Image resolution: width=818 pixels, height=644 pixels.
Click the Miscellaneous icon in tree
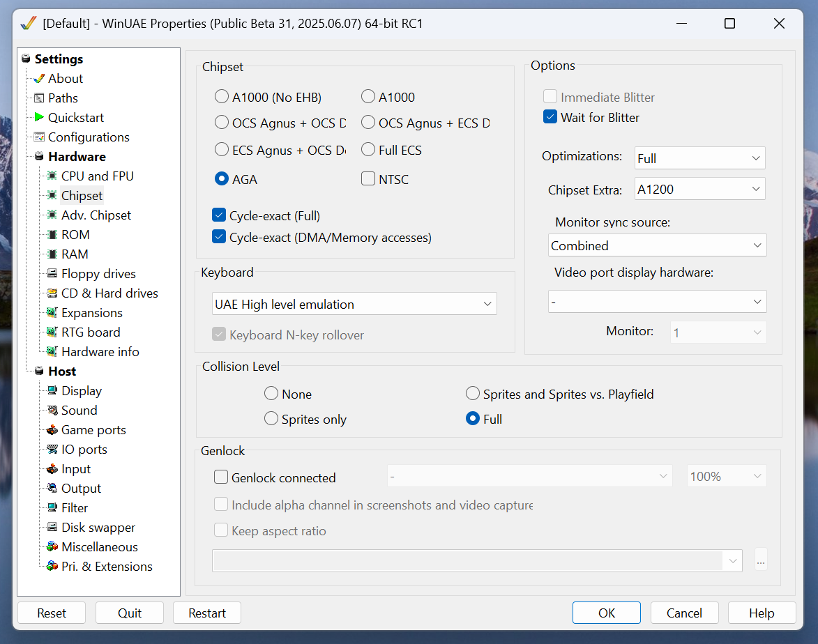[x=52, y=546]
